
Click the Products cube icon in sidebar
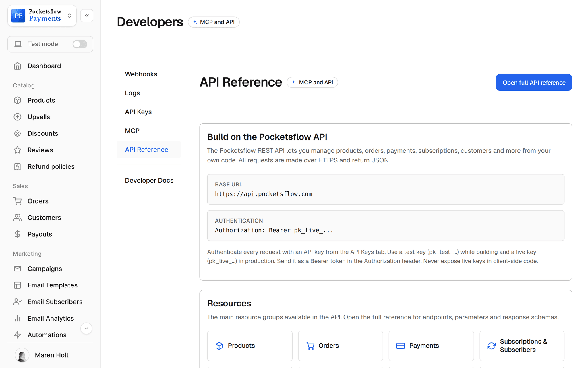pyautogui.click(x=18, y=100)
